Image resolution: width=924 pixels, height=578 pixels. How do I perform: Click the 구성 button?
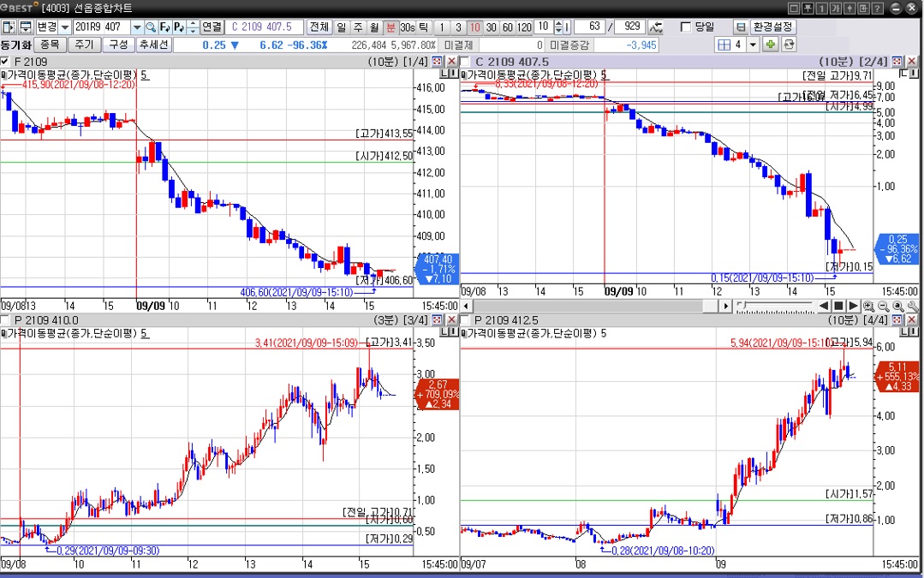pos(118,45)
